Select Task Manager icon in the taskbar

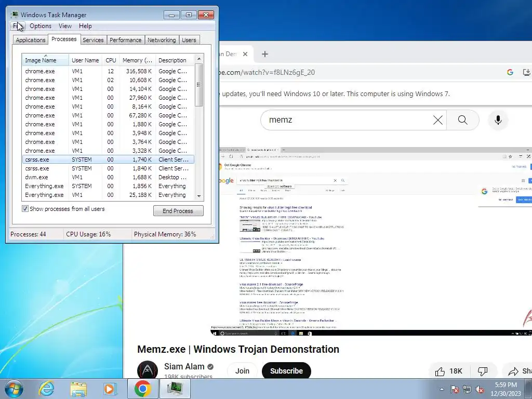pos(175,389)
